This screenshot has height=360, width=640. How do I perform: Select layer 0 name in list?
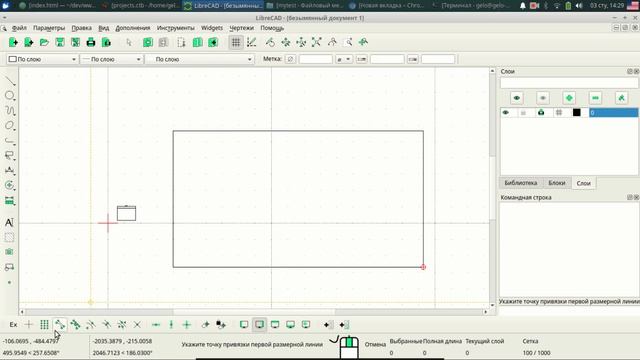[613, 113]
